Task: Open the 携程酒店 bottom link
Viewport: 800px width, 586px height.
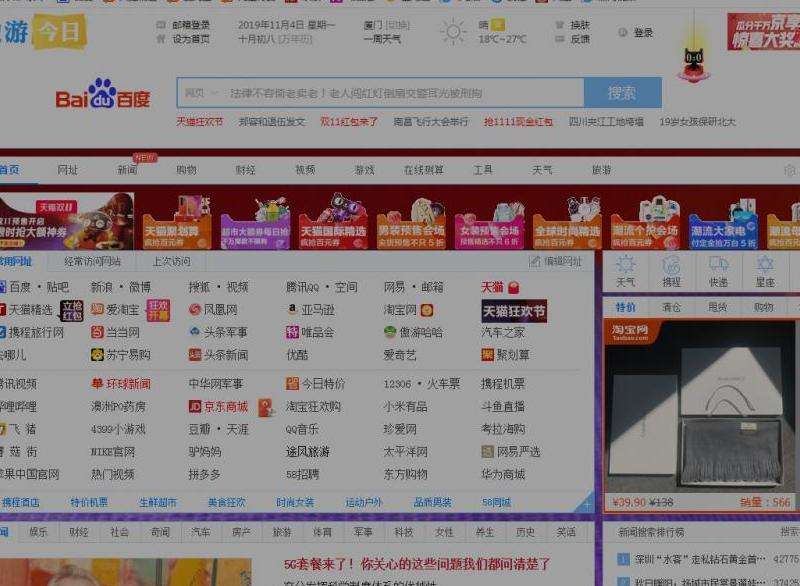Action: coord(20,502)
